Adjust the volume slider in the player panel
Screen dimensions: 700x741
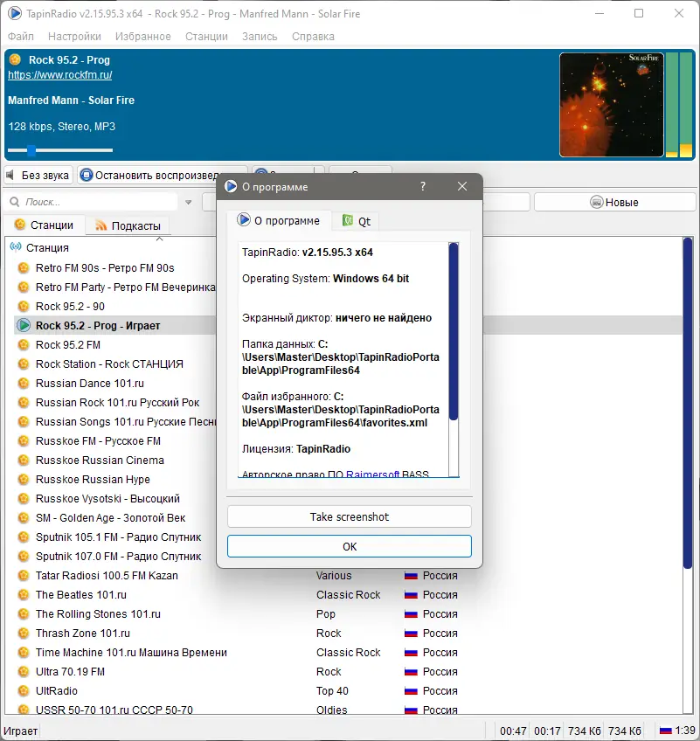[x=60, y=150]
